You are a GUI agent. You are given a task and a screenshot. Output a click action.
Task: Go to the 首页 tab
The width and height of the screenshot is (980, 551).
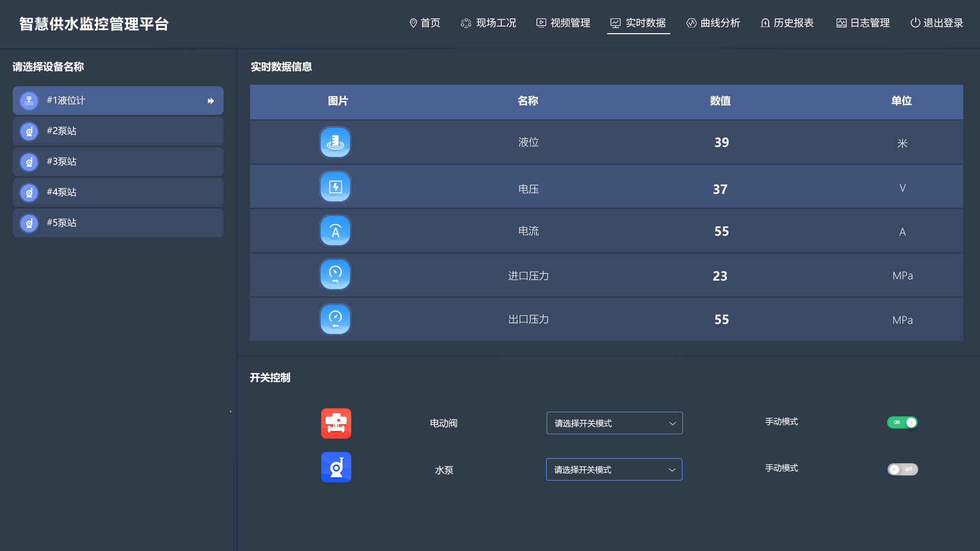[425, 23]
